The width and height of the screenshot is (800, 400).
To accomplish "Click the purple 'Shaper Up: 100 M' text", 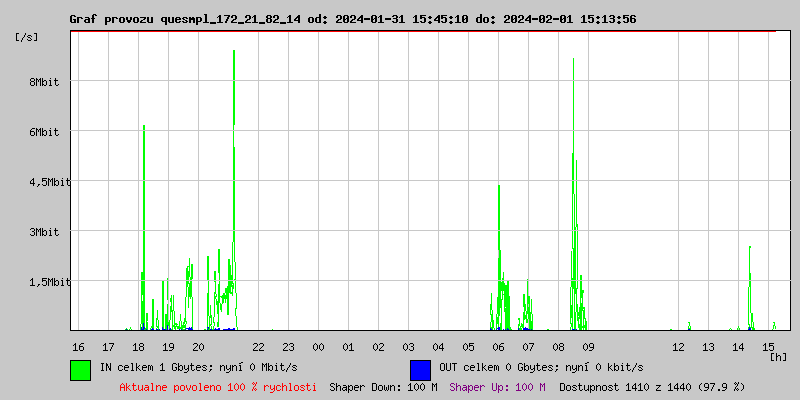I will point(497,386).
